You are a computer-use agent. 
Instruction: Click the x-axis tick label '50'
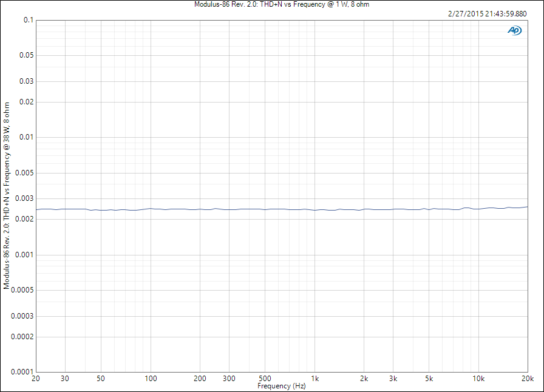pos(101,379)
